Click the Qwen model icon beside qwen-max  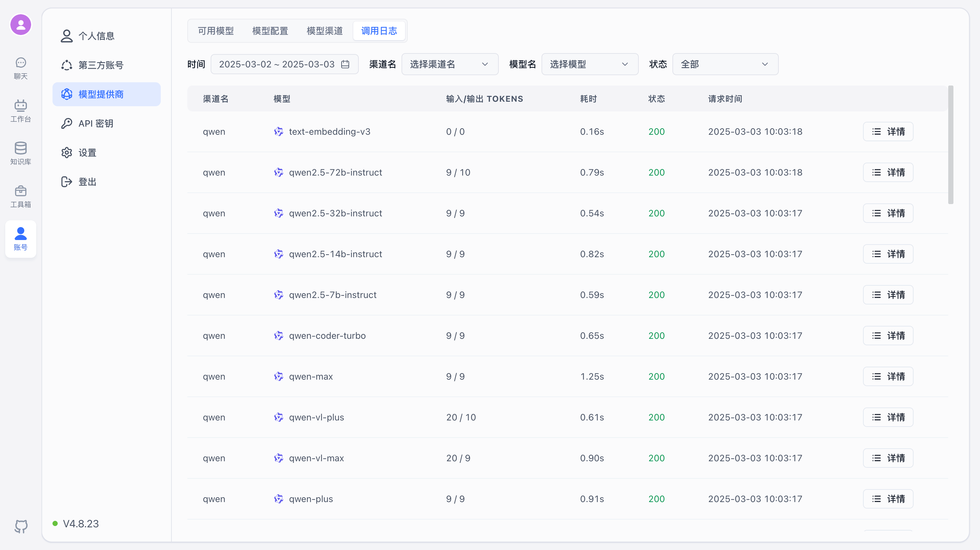(x=279, y=376)
